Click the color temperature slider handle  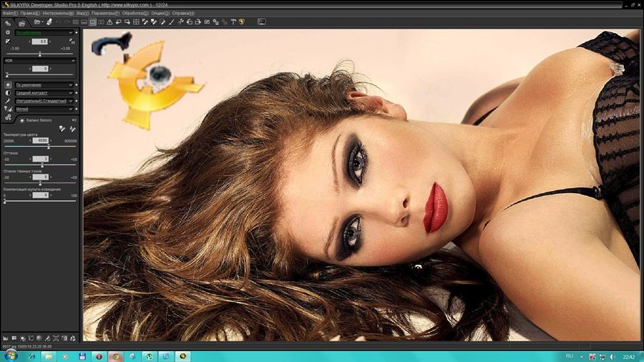point(49,147)
